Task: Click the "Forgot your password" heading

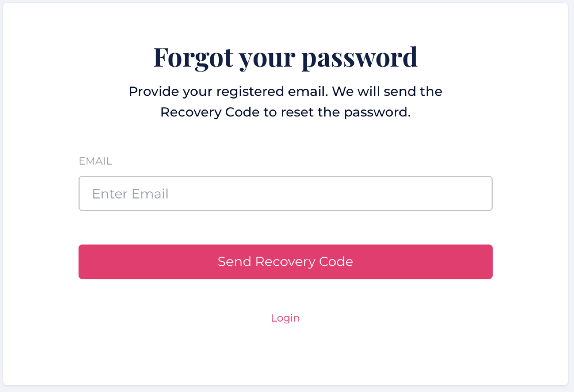Action: tap(285, 57)
